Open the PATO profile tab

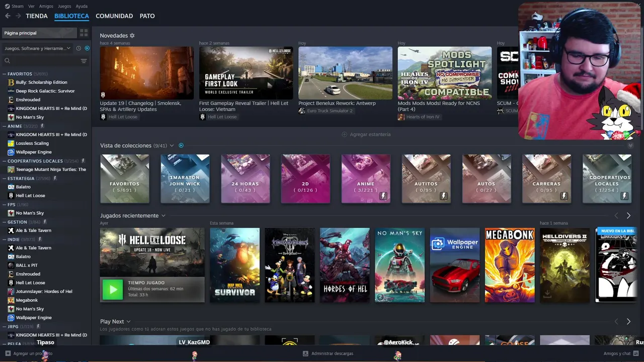tap(147, 16)
